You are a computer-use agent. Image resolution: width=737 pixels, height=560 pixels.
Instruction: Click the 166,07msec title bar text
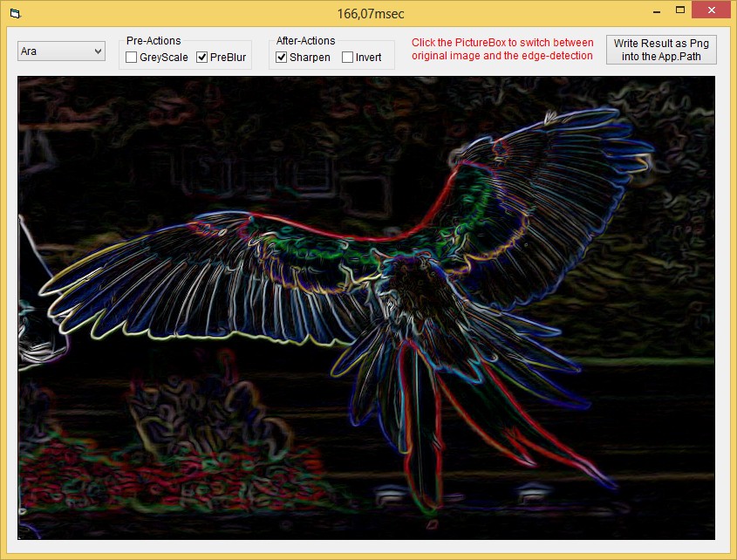tap(370, 13)
